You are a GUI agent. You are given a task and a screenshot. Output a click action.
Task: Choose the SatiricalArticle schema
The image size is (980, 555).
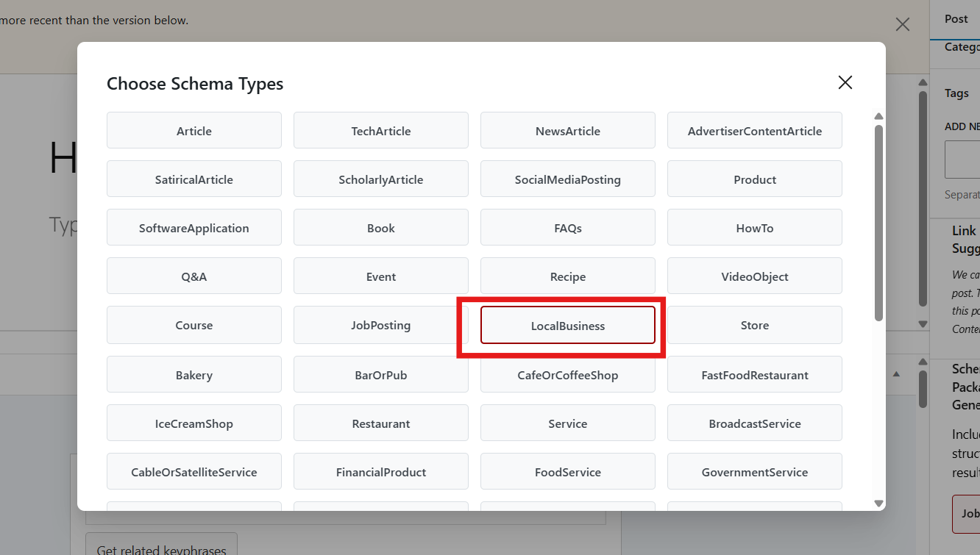[x=194, y=179]
